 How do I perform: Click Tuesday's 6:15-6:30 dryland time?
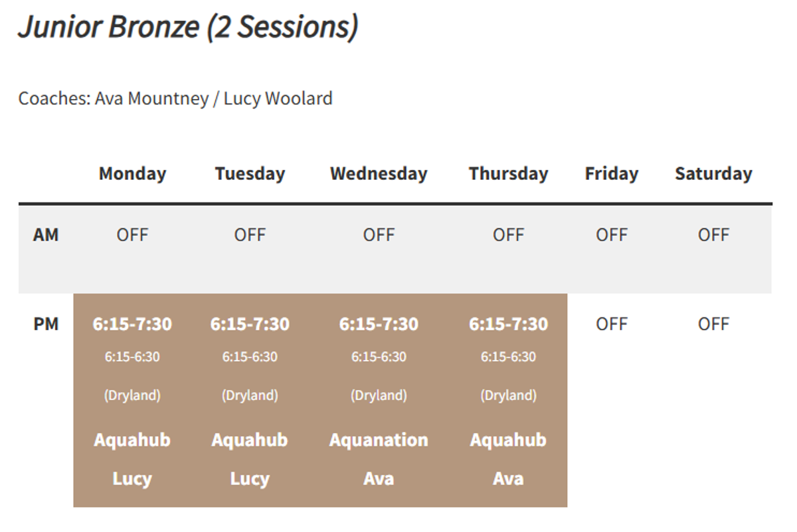(x=250, y=357)
